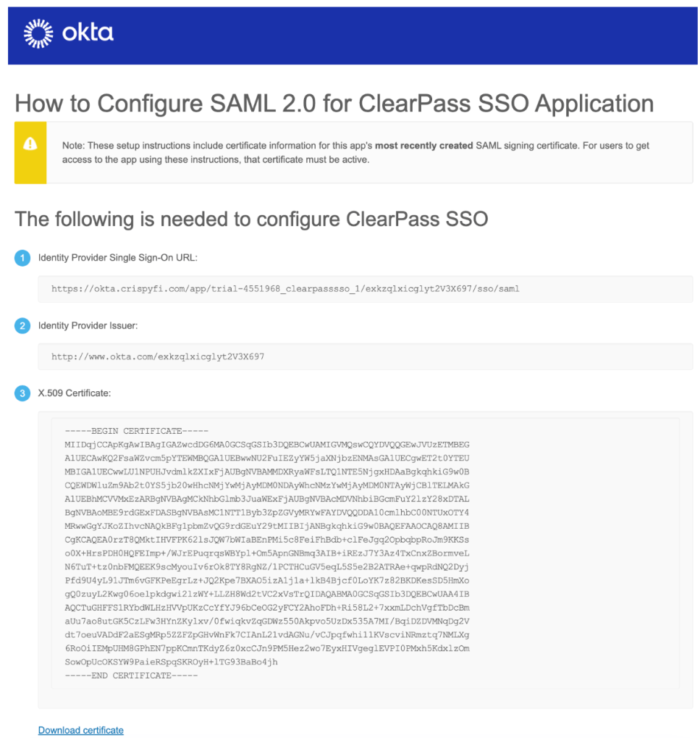Viewport: 700px width, 741px height.
Task: Click the okta wordmark in header
Action: 88,33
